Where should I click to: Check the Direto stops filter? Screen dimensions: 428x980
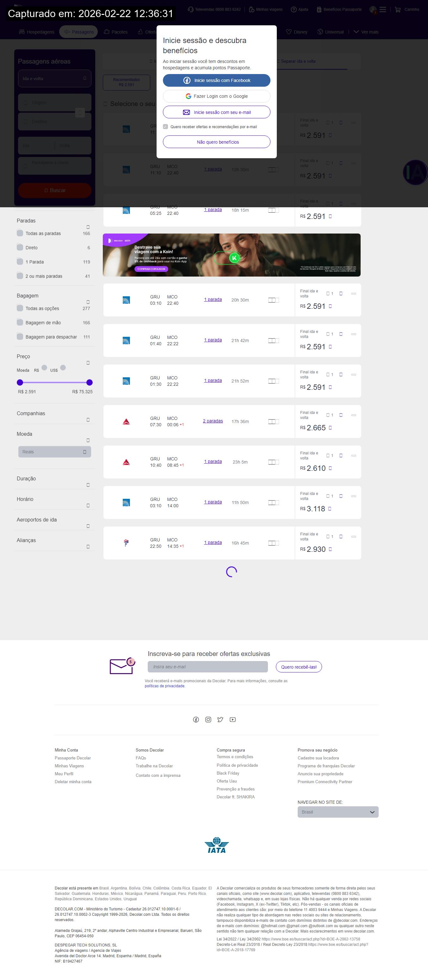coord(20,247)
